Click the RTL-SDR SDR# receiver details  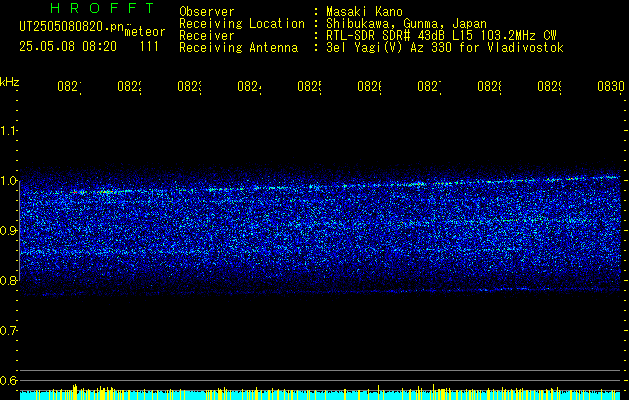coord(442,36)
